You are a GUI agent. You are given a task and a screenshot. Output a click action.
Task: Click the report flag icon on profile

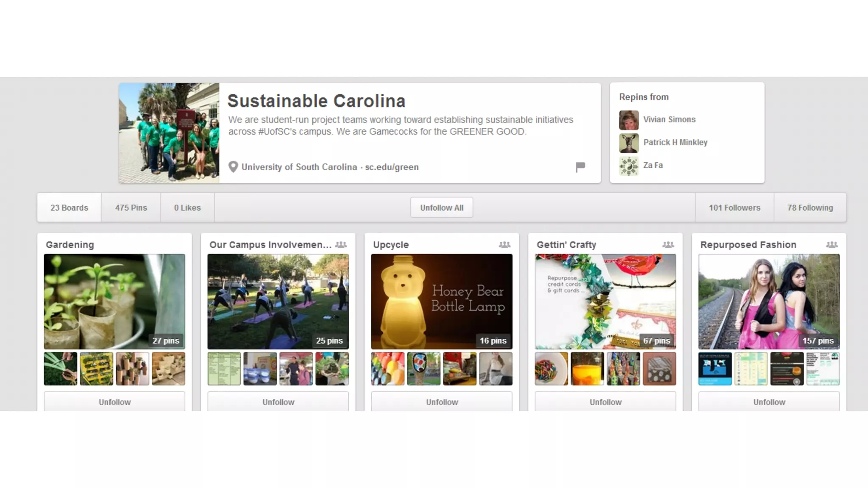[x=580, y=167]
